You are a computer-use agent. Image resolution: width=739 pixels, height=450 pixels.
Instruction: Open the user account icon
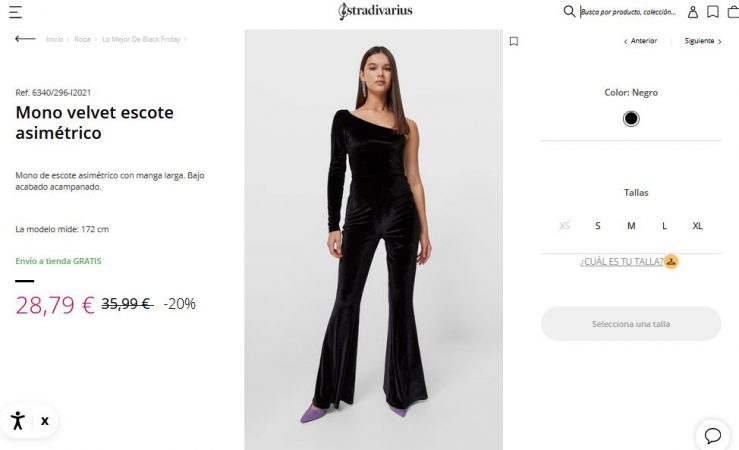click(x=692, y=12)
